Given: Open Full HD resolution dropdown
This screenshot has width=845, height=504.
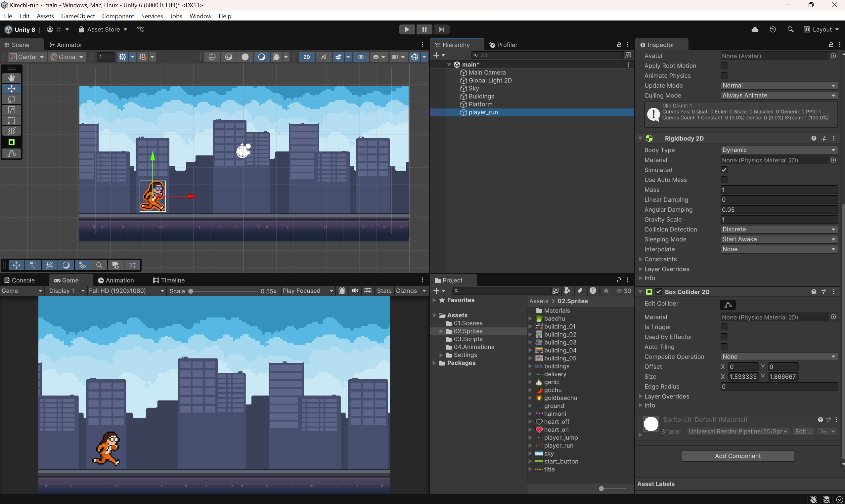Looking at the screenshot, I should click(126, 291).
